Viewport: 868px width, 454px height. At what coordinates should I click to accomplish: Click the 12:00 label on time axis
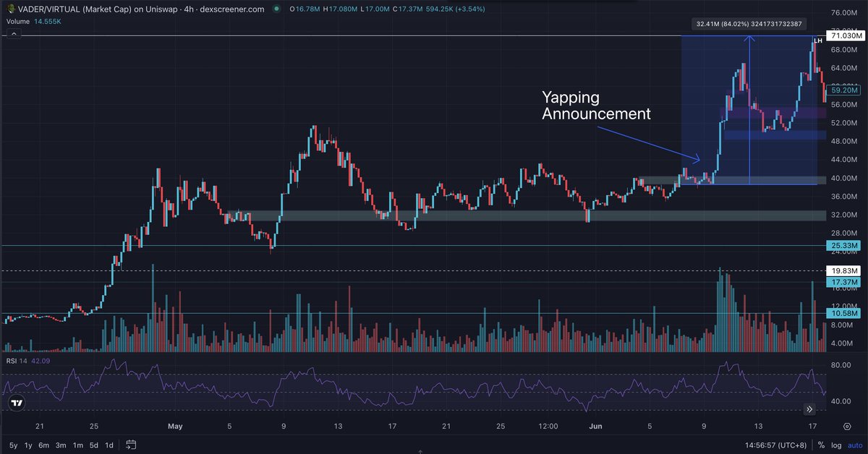[549, 427]
